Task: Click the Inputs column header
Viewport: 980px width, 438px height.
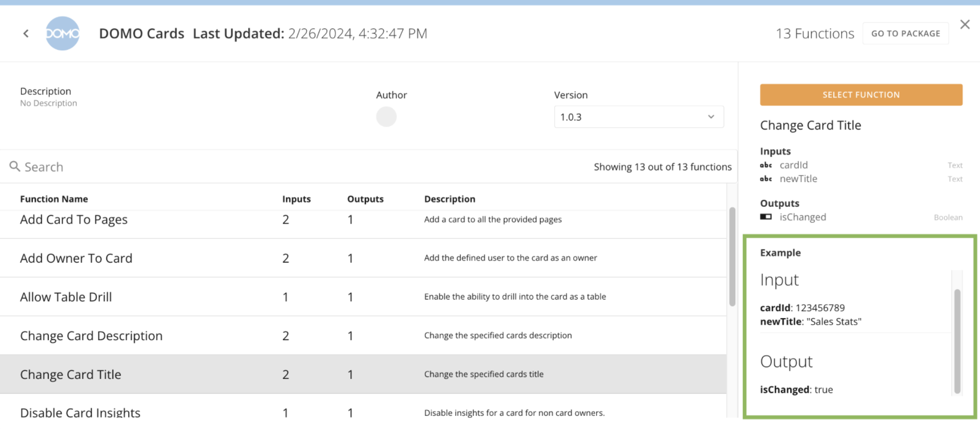Action: [x=297, y=199]
